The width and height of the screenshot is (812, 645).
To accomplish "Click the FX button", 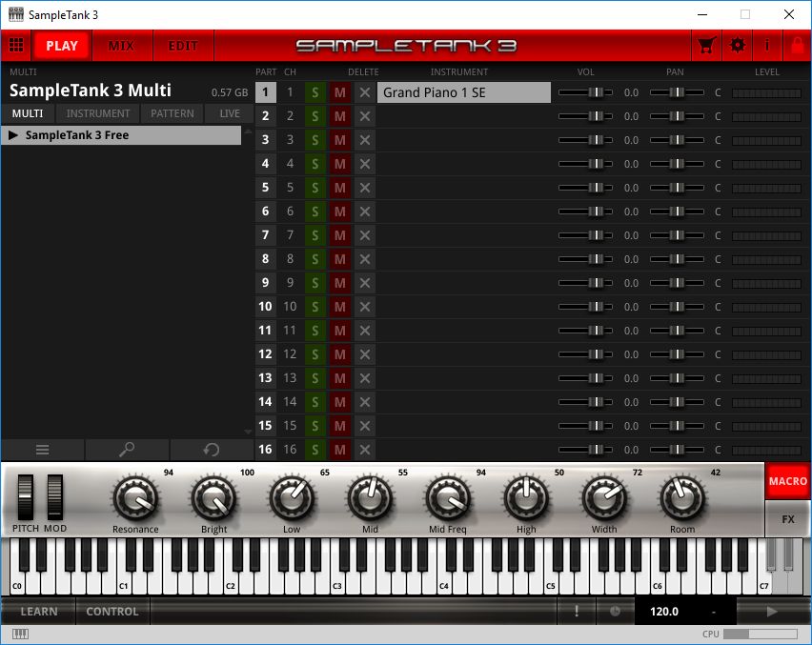I will [x=787, y=518].
